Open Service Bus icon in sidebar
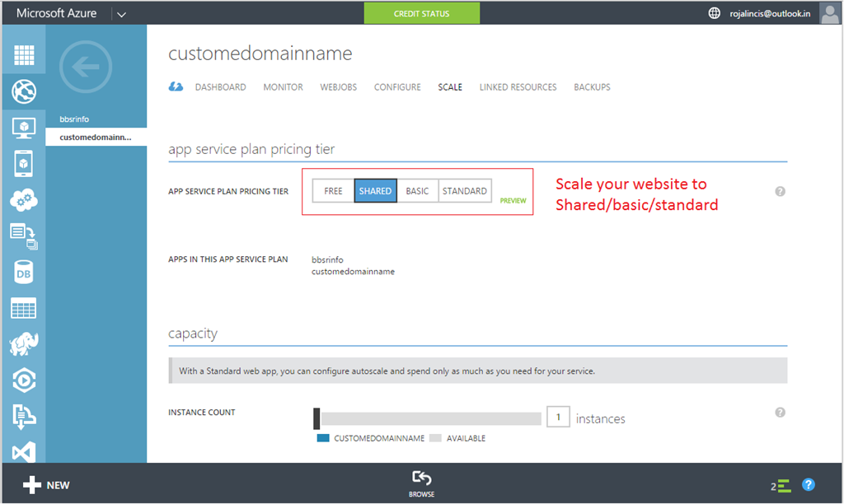 point(24,417)
